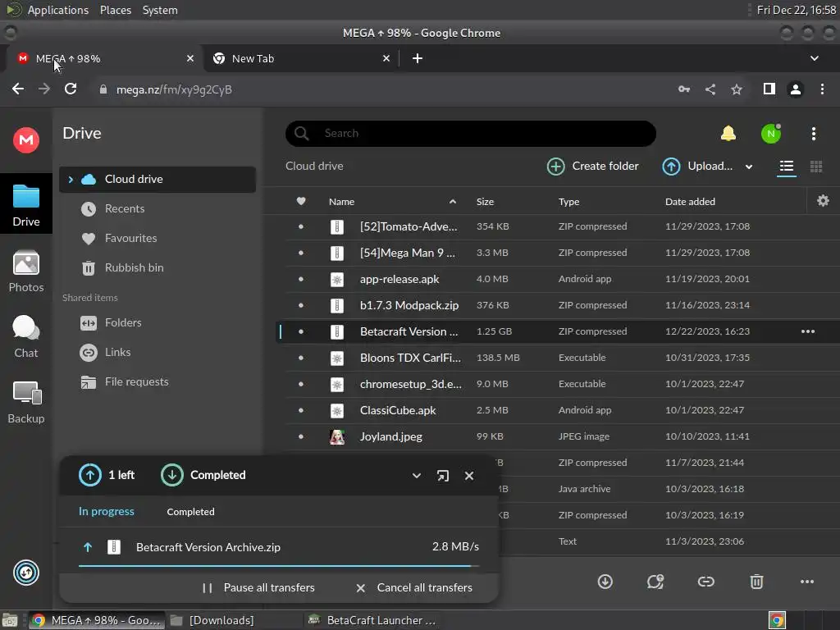This screenshot has width=840, height=630.
Task: Open Places menu
Action: tap(115, 10)
